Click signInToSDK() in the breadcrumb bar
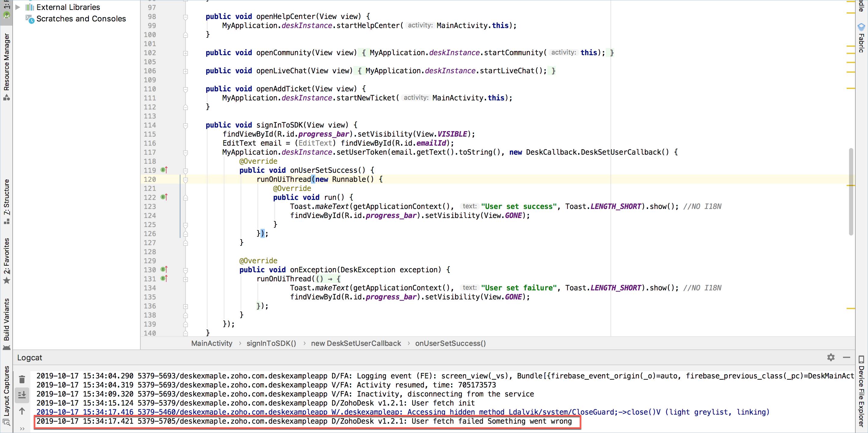The width and height of the screenshot is (868, 433). 271,343
